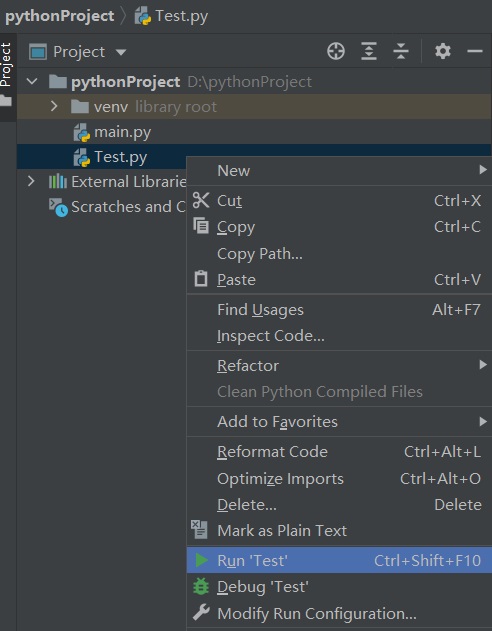Hide the Project panel with minus icon
492x631 pixels.
click(x=475, y=51)
